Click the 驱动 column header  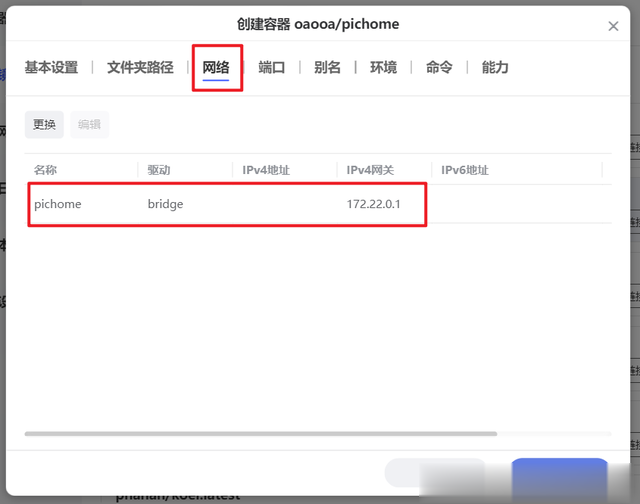(x=159, y=170)
